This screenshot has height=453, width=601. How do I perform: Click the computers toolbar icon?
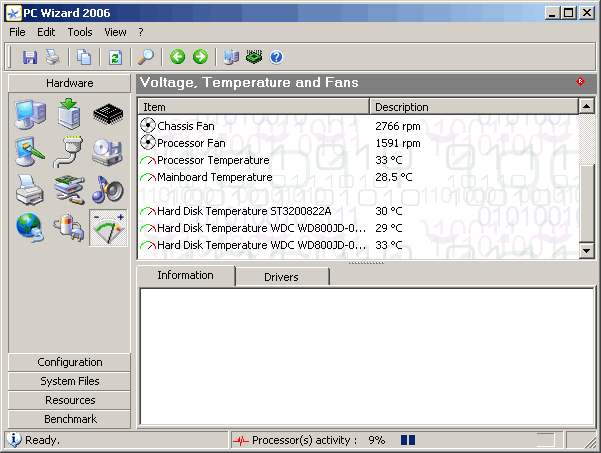pos(231,57)
